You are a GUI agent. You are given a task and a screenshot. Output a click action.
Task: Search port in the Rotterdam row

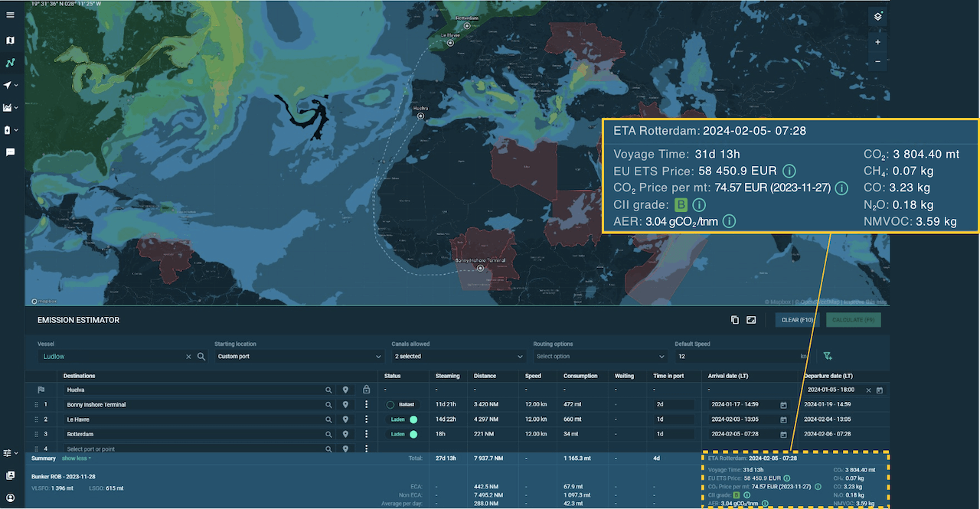coord(329,434)
